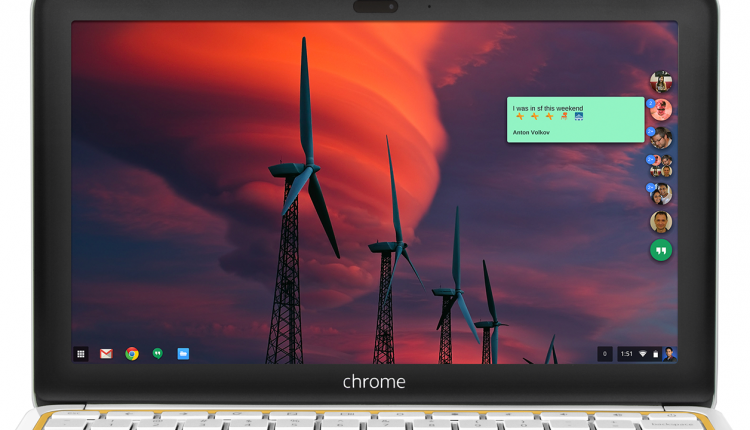
Task: Open the user profile picture in tray
Action: (669, 354)
